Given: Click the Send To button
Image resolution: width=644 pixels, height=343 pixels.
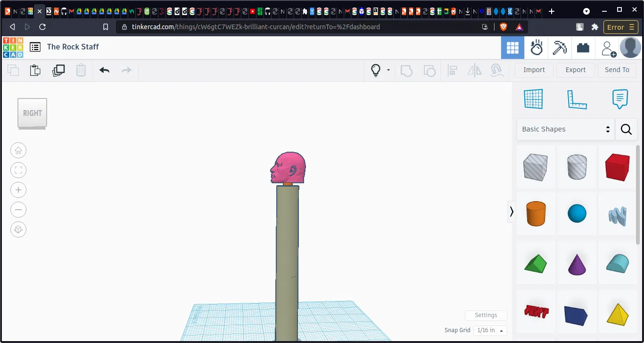Looking at the screenshot, I should tap(617, 70).
